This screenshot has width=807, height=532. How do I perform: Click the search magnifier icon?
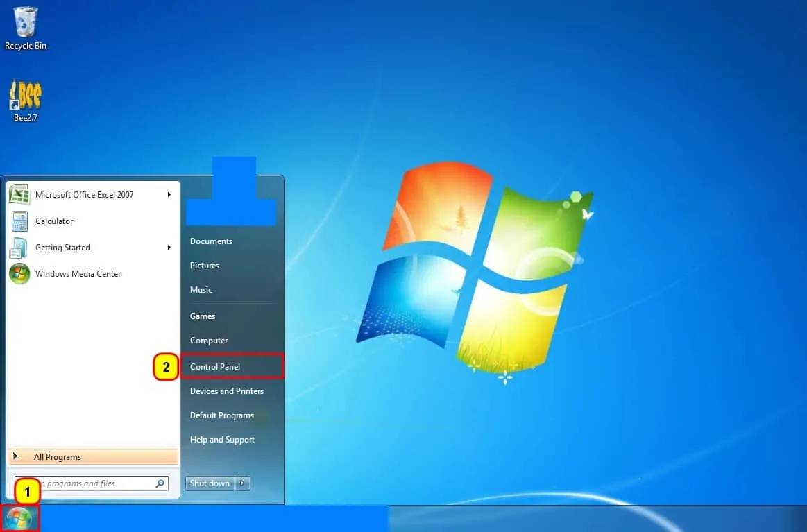pos(160,483)
